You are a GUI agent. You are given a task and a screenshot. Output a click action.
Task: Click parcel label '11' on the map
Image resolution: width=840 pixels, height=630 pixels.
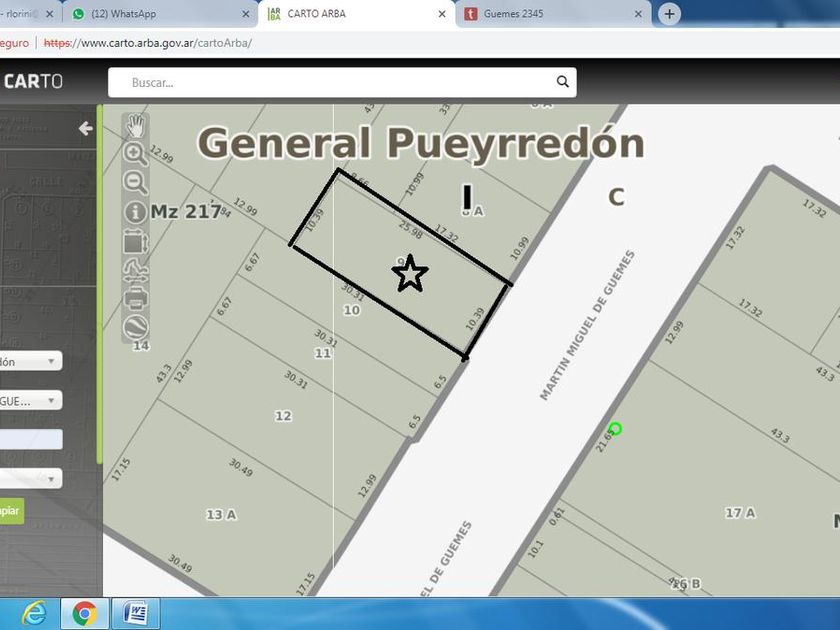322,353
